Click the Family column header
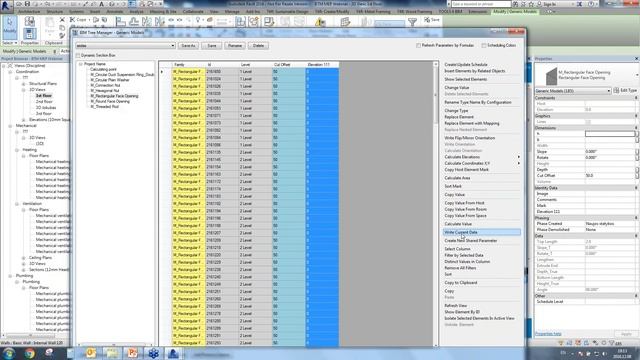The height and width of the screenshot is (360, 640). click(x=189, y=64)
